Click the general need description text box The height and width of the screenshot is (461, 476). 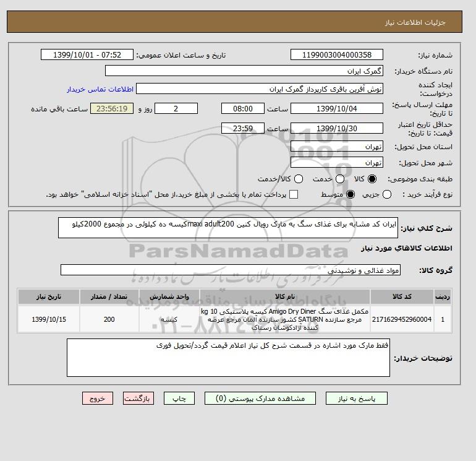228,228
